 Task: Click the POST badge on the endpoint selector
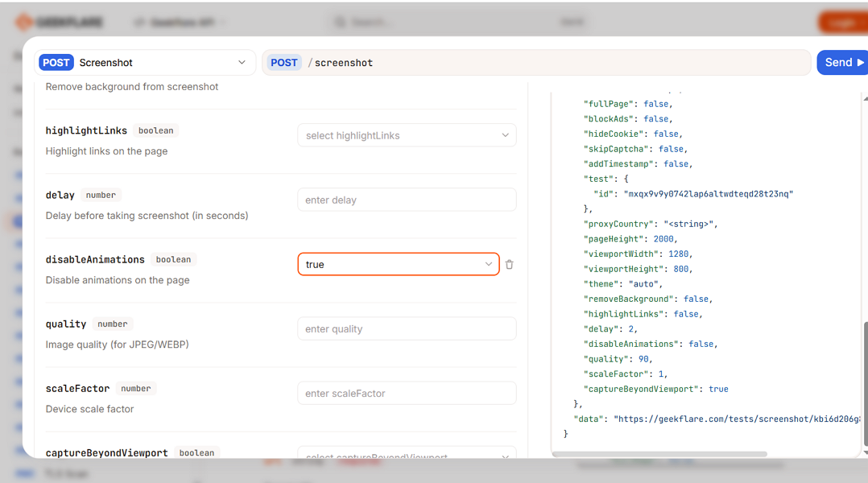283,62
